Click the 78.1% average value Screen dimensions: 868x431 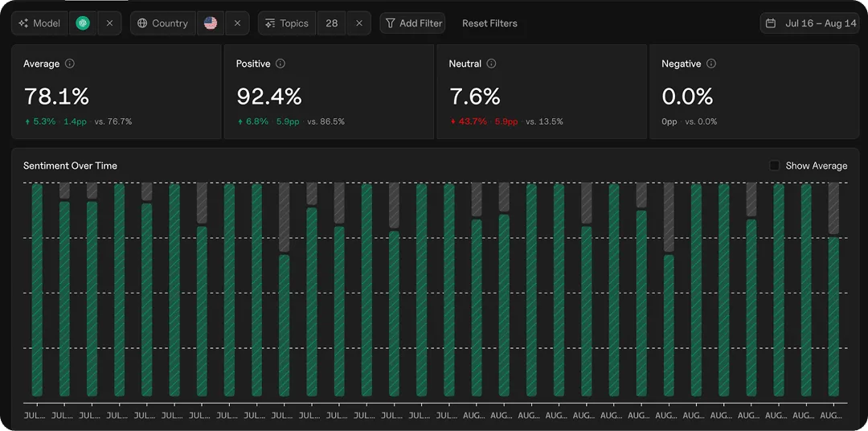pyautogui.click(x=56, y=96)
